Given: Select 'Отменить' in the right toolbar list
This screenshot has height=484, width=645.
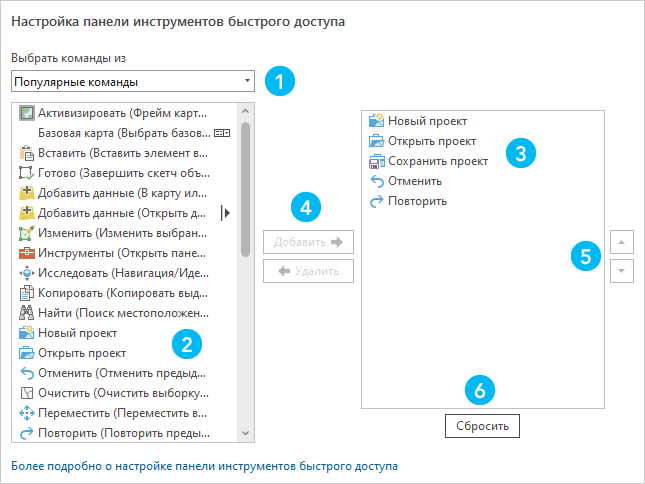Looking at the screenshot, I should [x=415, y=181].
